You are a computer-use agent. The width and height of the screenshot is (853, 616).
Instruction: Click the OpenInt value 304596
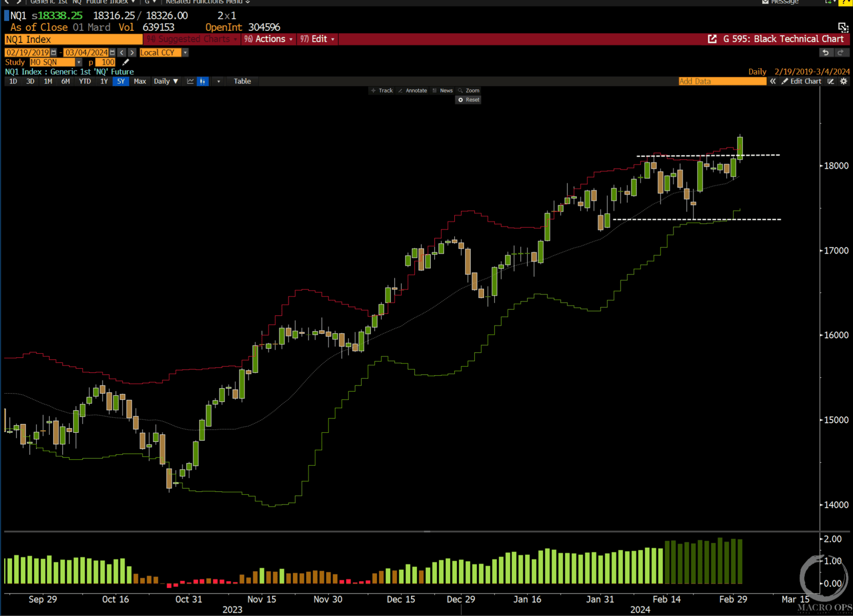coord(264,27)
